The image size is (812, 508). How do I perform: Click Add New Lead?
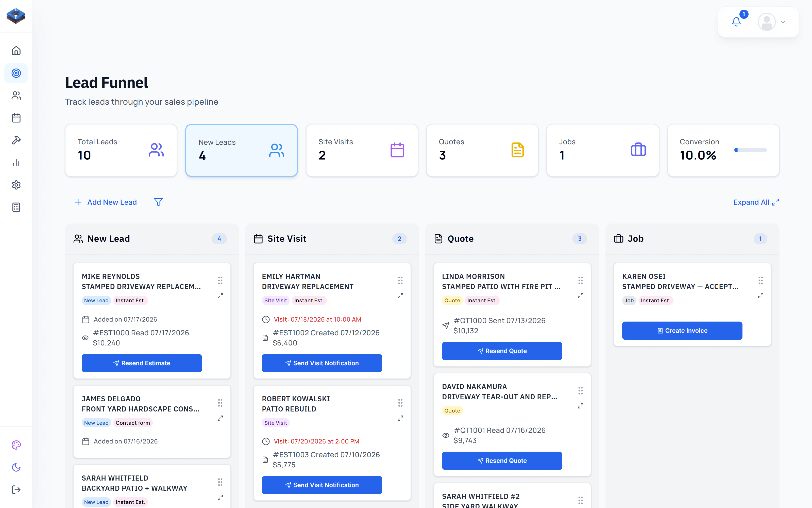click(106, 202)
